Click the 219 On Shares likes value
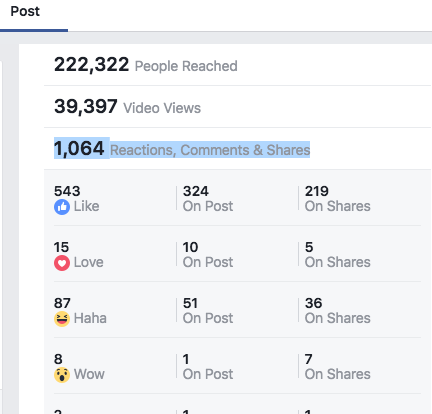The height and width of the screenshot is (414, 432). tap(317, 191)
